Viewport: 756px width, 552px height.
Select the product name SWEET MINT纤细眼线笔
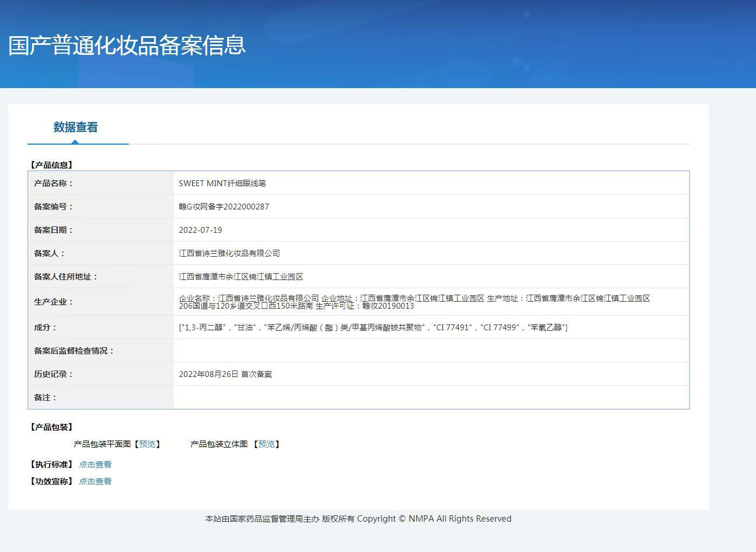click(x=222, y=183)
